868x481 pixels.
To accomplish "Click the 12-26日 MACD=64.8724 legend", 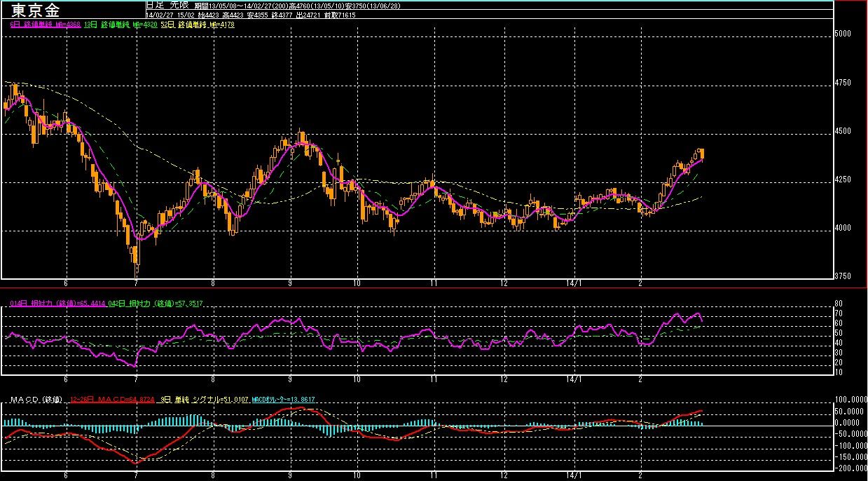I will [112, 399].
